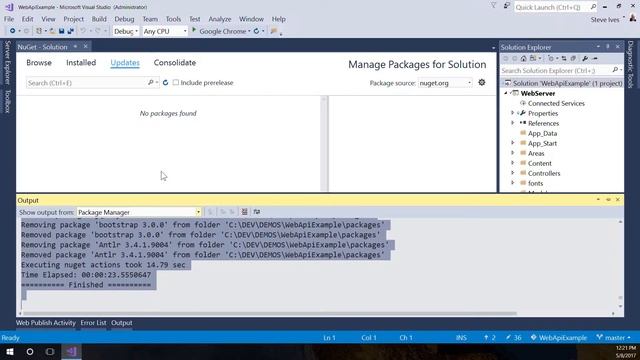Open the Google Chrome browser dropdown arrow
This screenshot has height=360, width=640.
coord(249,31)
